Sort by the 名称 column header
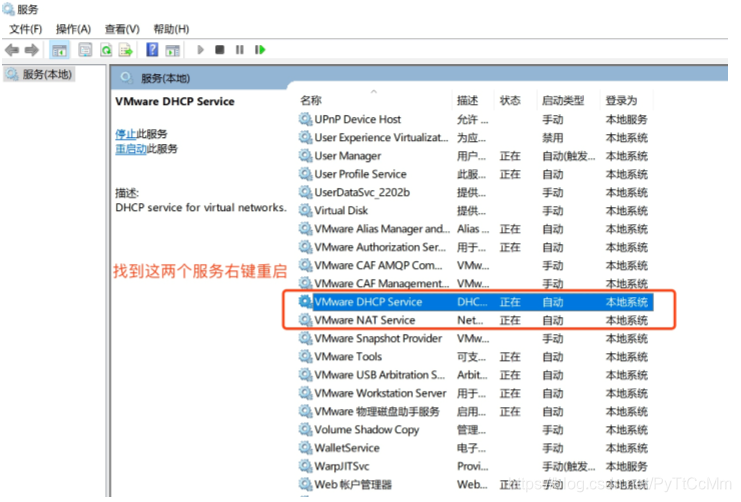This screenshot has width=741, height=502. (310, 100)
